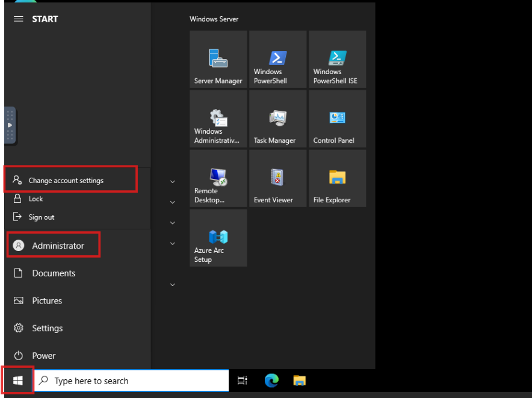Open the Task Manager tile
This screenshot has height=398, width=532.
(x=278, y=119)
